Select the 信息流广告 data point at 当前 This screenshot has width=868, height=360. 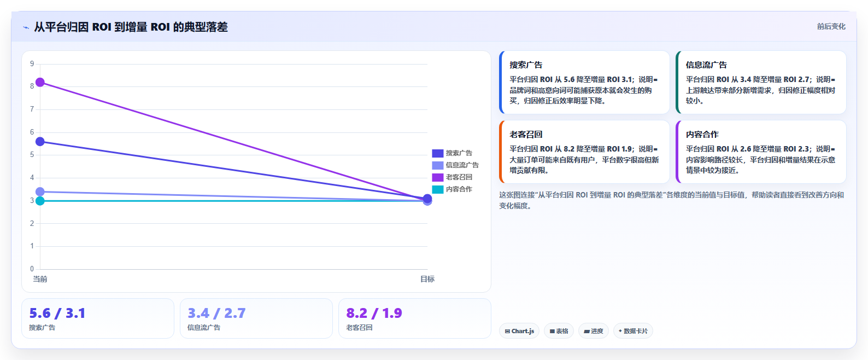[40, 191]
